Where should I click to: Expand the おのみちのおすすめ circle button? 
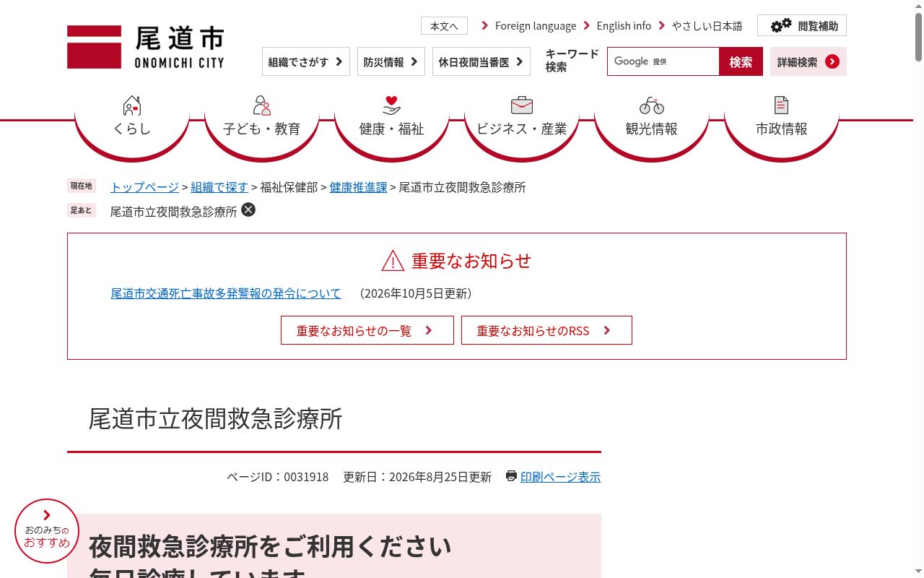(47, 531)
